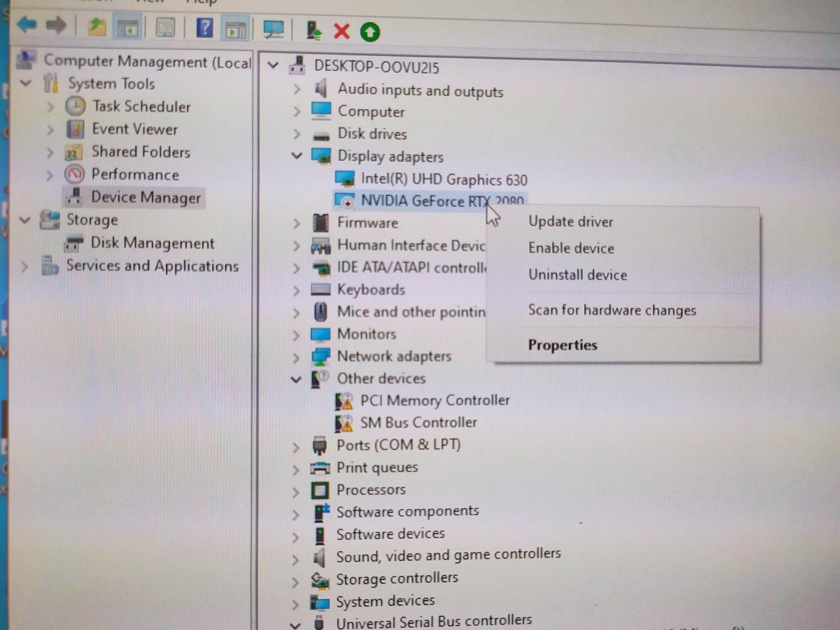
Task: Expand the Task Scheduler node
Action: pyautogui.click(x=50, y=107)
